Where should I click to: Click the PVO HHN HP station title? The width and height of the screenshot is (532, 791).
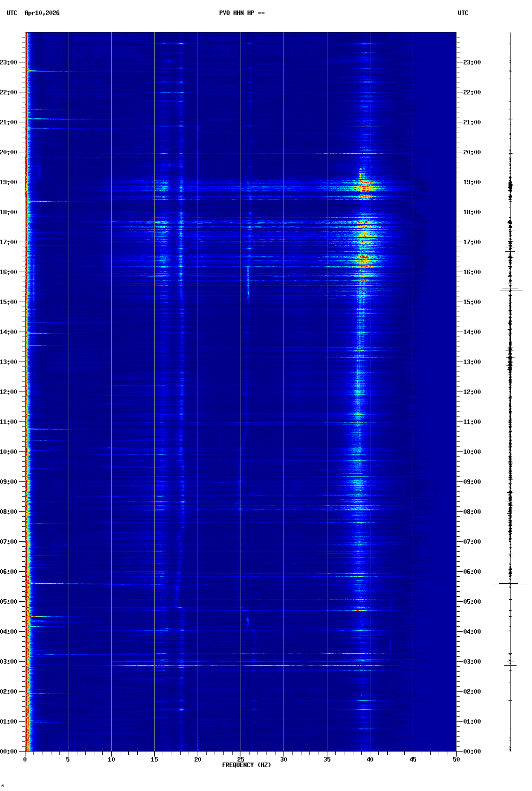pyautogui.click(x=242, y=13)
